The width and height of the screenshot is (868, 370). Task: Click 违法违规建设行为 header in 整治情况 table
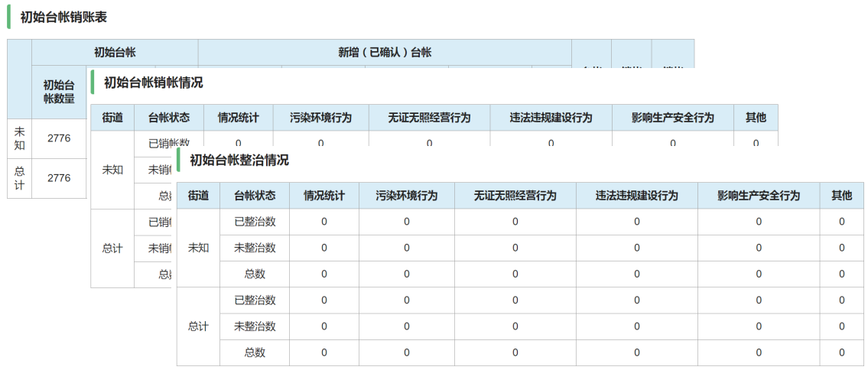[x=637, y=196]
